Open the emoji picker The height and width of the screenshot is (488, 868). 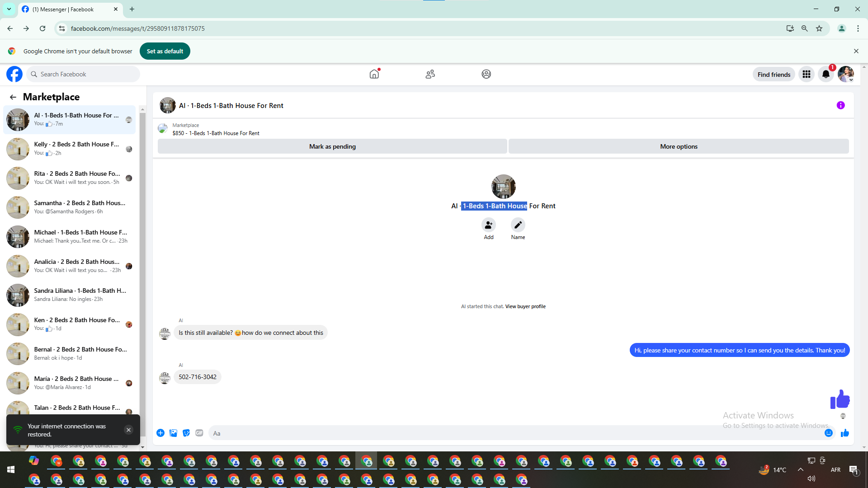829,433
